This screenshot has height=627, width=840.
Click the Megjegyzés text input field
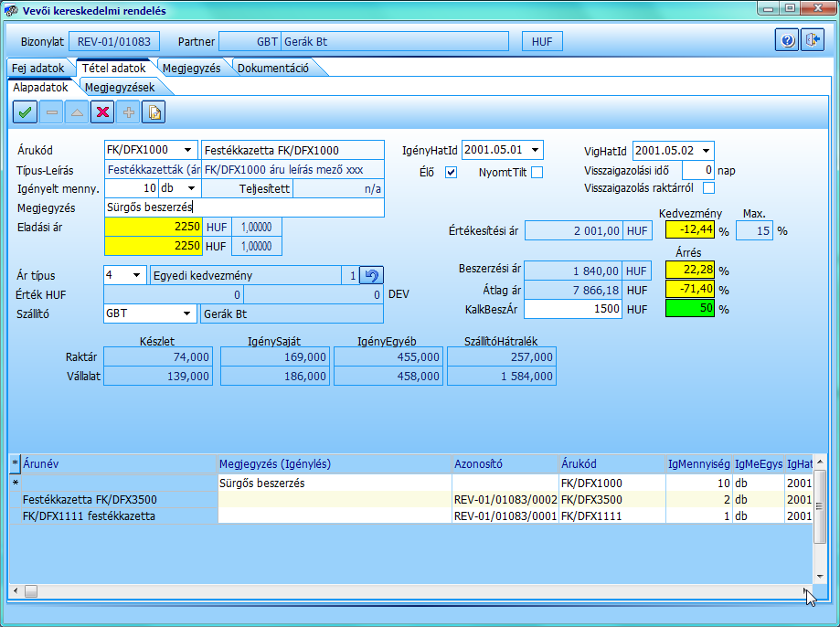pos(244,207)
